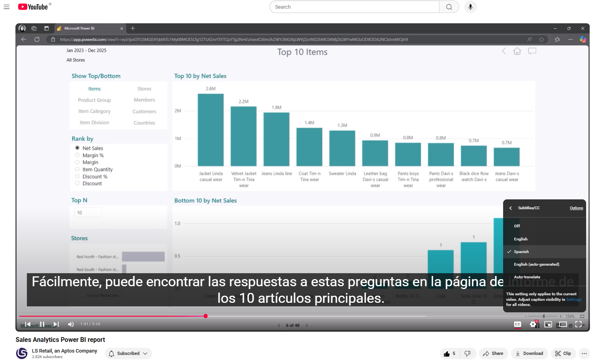This screenshot has width=596, height=364.
Task: Go to previous report page chevron
Action: (x=279, y=326)
